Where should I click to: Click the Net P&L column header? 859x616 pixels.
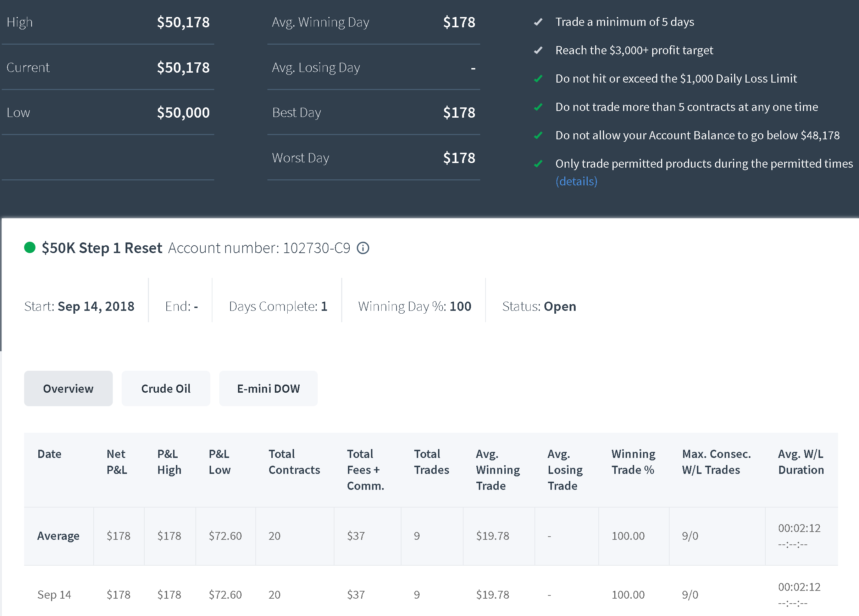[x=117, y=462]
